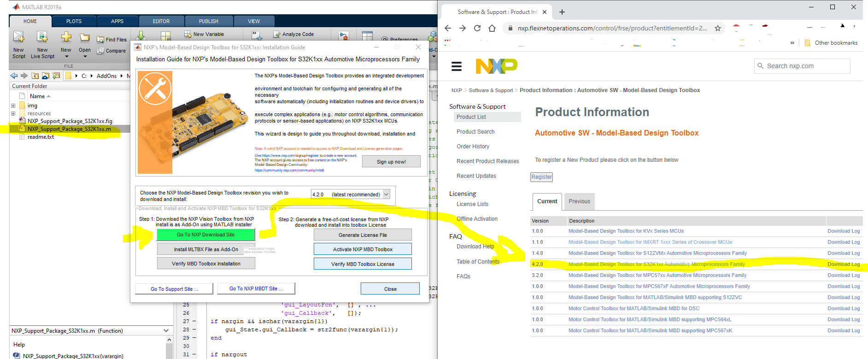
Task: Bookmark this page with the star icon
Action: 717,28
